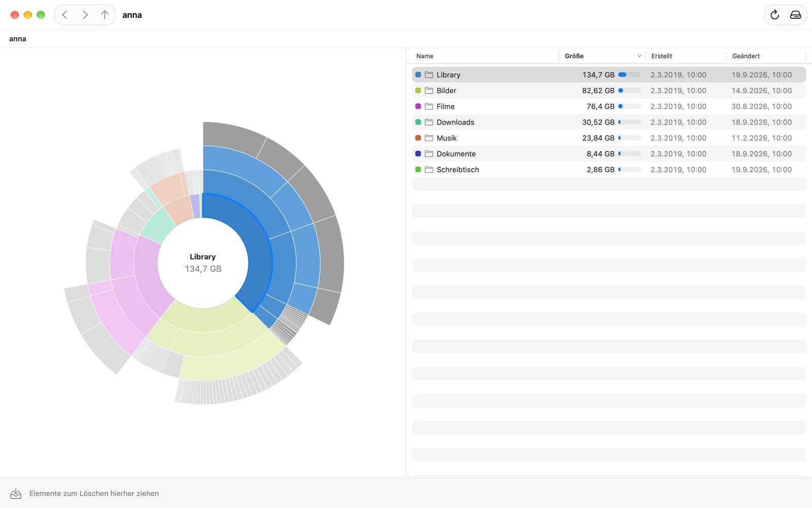This screenshot has height=508, width=812.
Task: Click the Dokumente folder icon
Action: (x=429, y=153)
